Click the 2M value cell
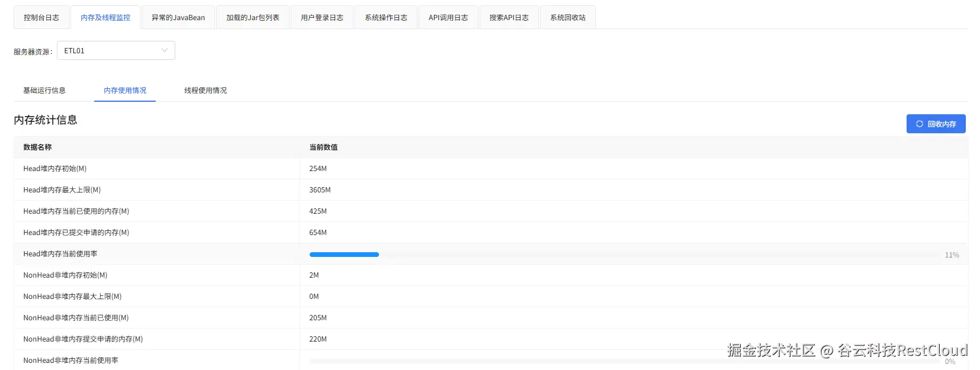This screenshot has width=980, height=370. (x=634, y=275)
